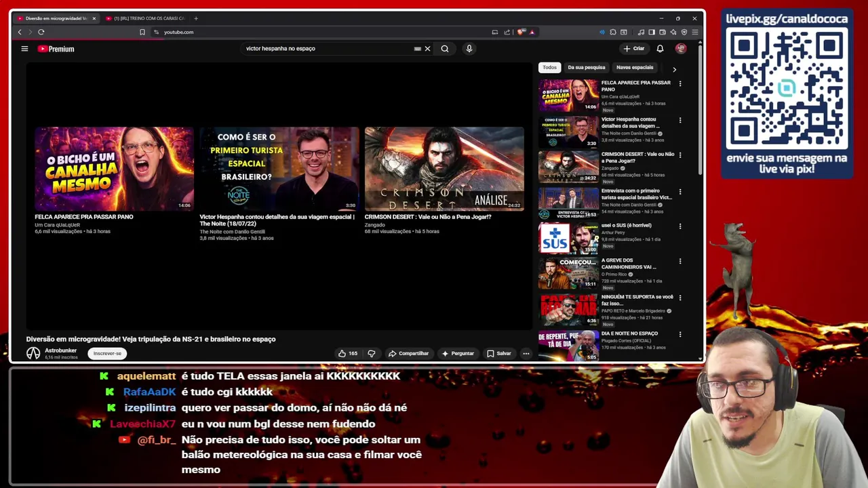Select the Naves espaciais chip
The width and height of the screenshot is (868, 488).
tap(635, 67)
